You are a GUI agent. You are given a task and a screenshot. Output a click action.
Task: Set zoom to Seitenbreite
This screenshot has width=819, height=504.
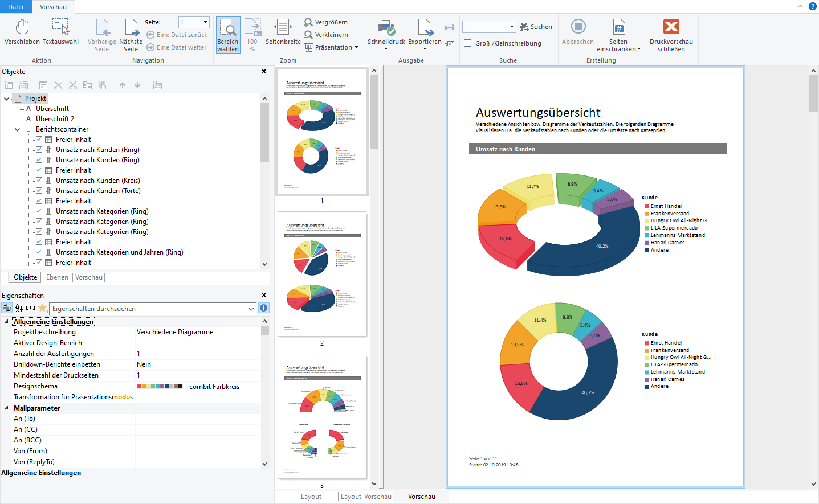[283, 32]
